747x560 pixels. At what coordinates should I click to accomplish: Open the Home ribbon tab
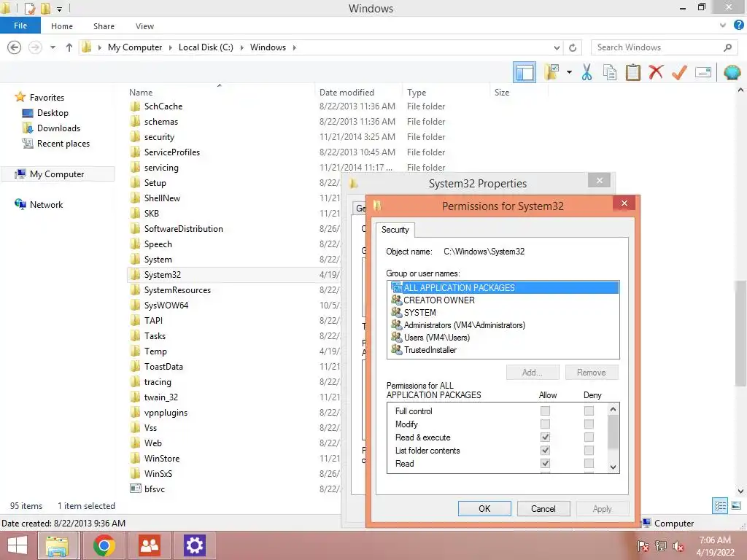(x=62, y=26)
